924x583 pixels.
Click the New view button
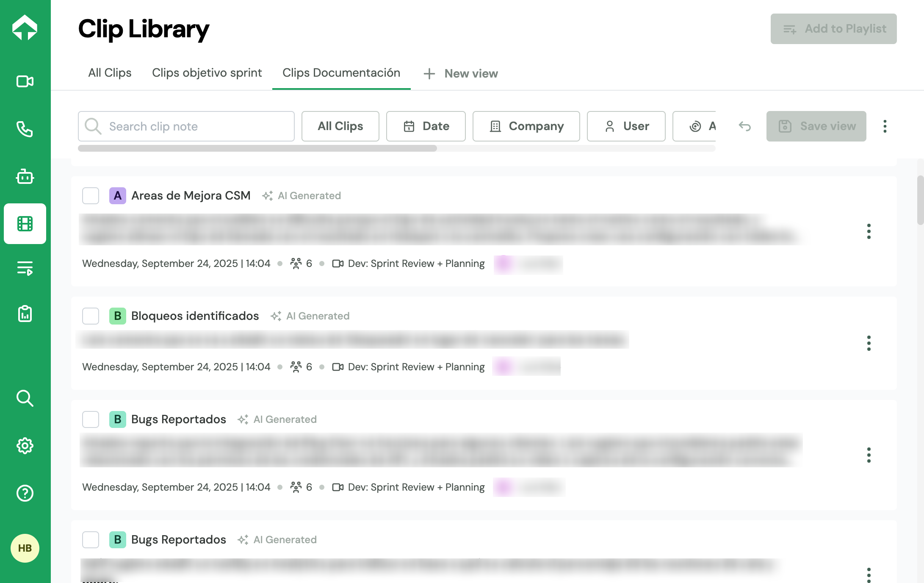(x=461, y=74)
